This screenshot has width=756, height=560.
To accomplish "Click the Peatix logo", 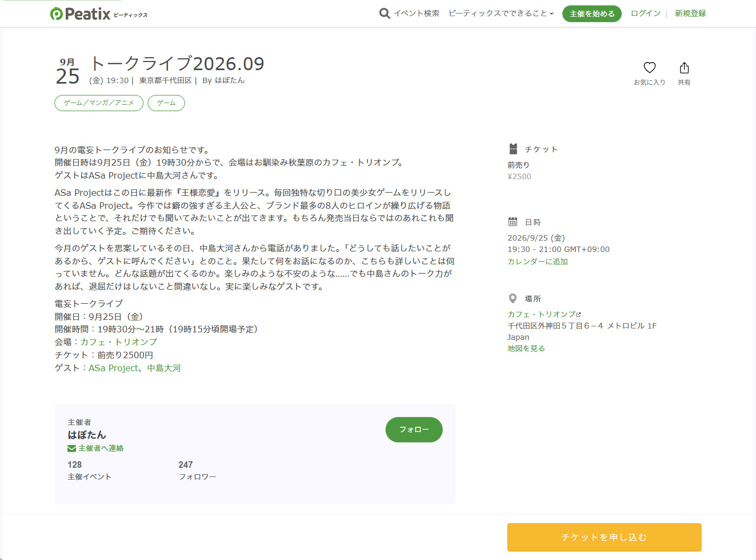I will (99, 14).
